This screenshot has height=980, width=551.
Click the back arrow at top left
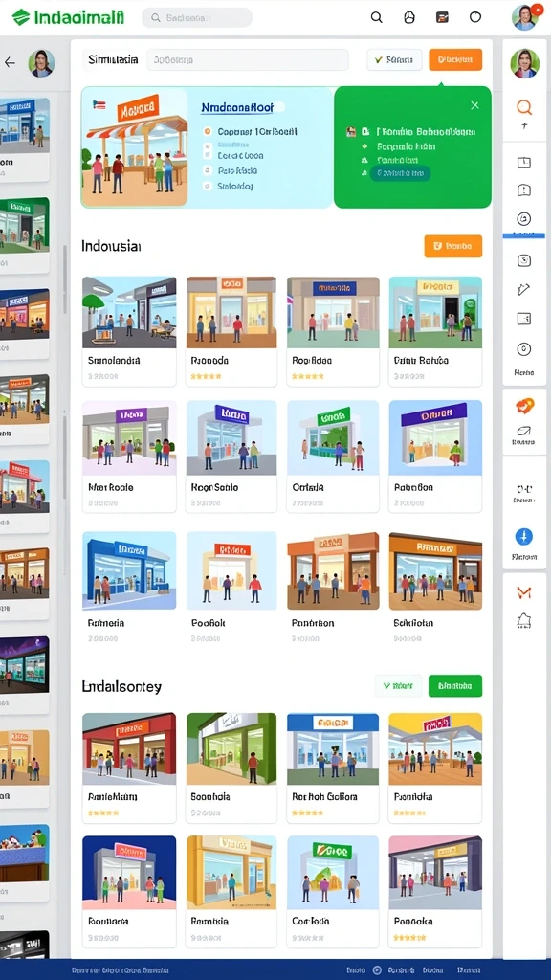[10, 62]
